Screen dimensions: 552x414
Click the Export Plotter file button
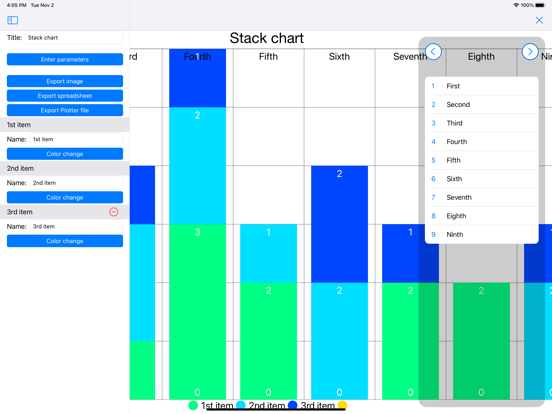coord(65,110)
